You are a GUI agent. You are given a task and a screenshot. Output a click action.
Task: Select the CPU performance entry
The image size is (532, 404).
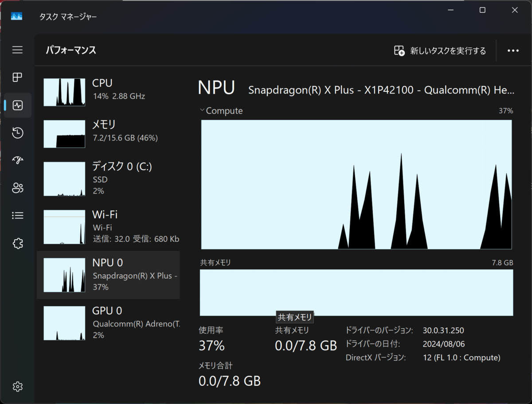[x=108, y=92]
